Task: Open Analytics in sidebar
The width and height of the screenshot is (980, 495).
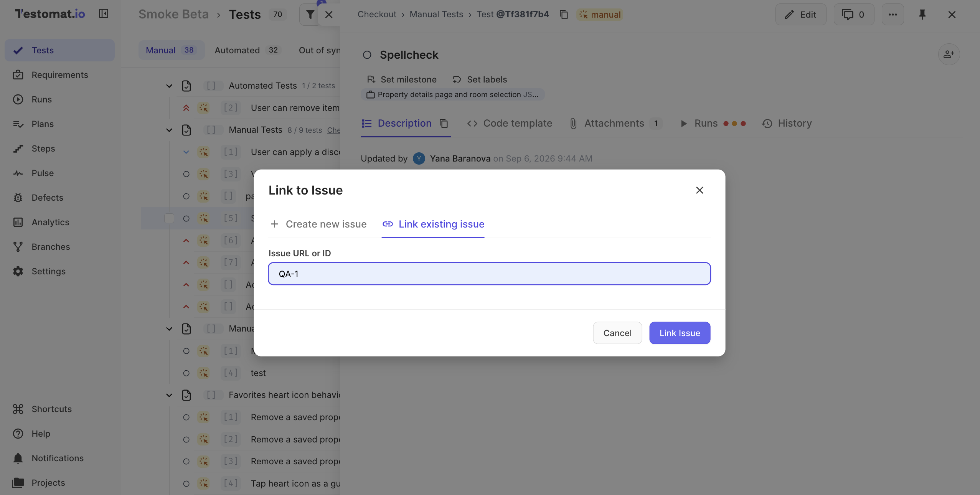Action: pyautogui.click(x=59, y=222)
